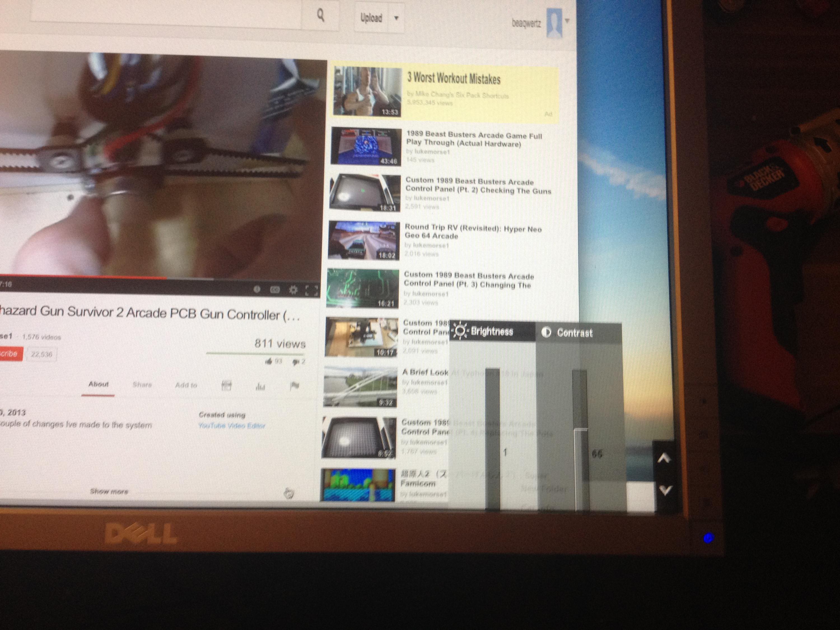The height and width of the screenshot is (630, 840).
Task: Open Beast Busters Control Panel Pt. 3 video
Action: coord(469,280)
